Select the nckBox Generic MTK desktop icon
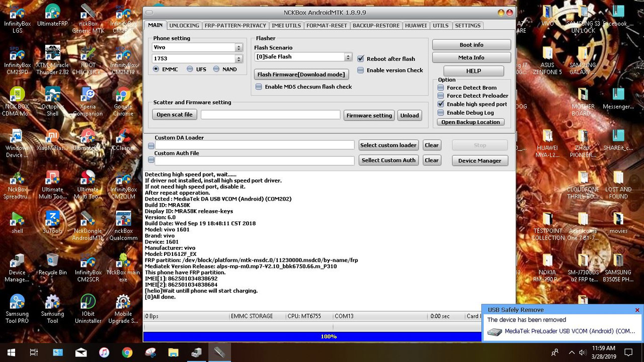The width and height of the screenshot is (644, 362). tap(88, 18)
